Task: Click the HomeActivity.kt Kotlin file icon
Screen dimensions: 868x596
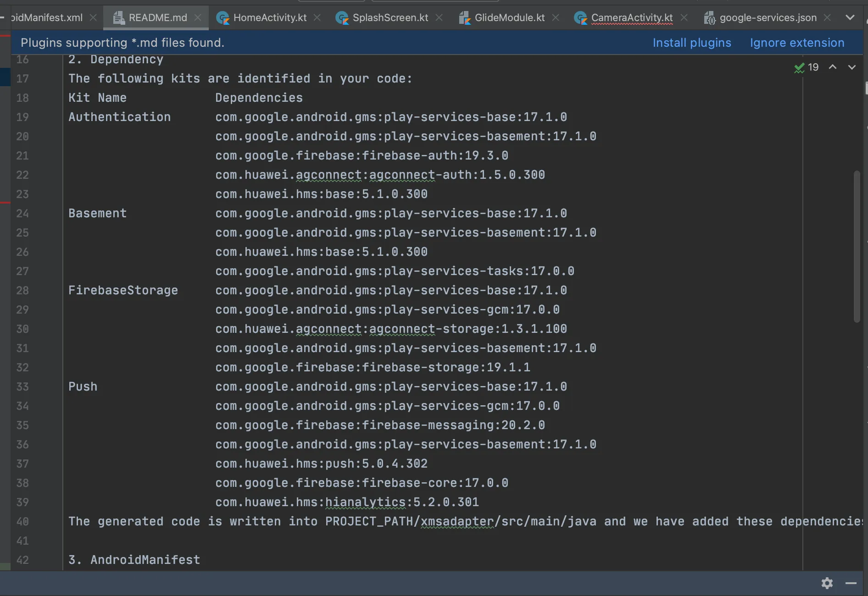Action: (x=223, y=18)
